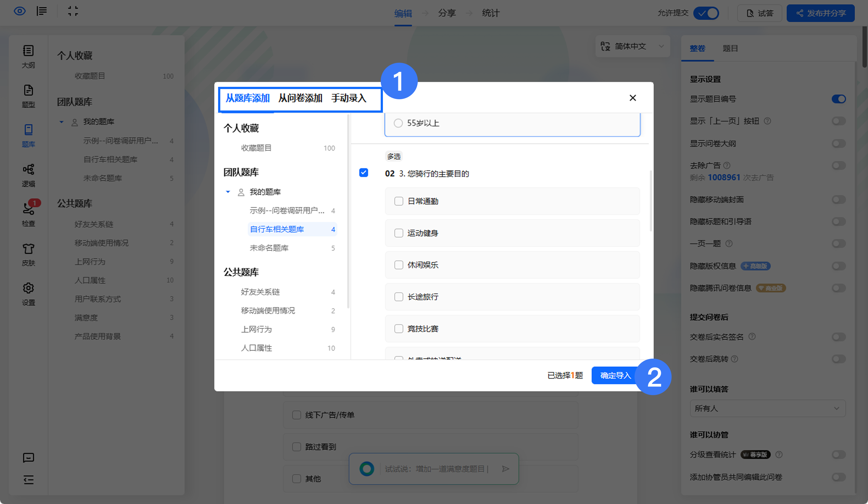Click the 确定导入 button
Screen dimensions: 868x504
click(x=616, y=375)
